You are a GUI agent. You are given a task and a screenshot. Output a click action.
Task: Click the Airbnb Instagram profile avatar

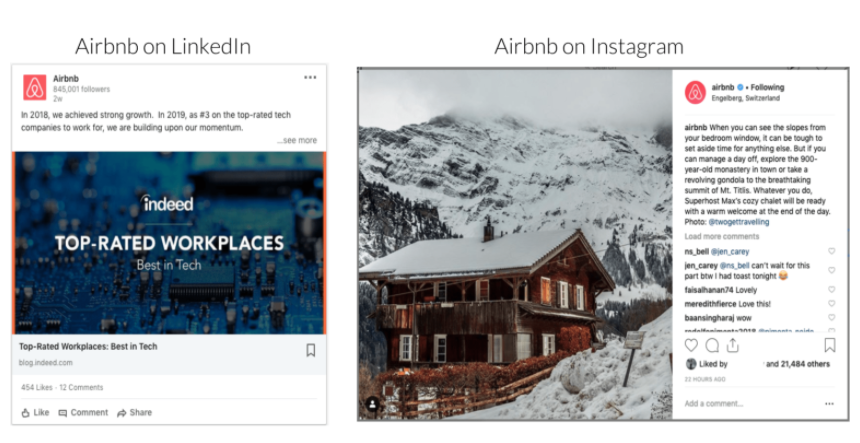[x=695, y=92]
